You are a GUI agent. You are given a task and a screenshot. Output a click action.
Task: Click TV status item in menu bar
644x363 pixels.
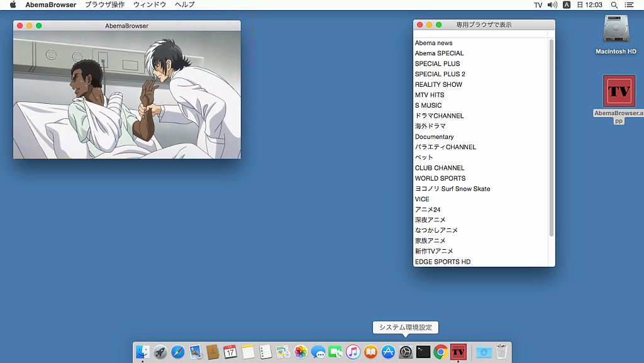tap(538, 5)
